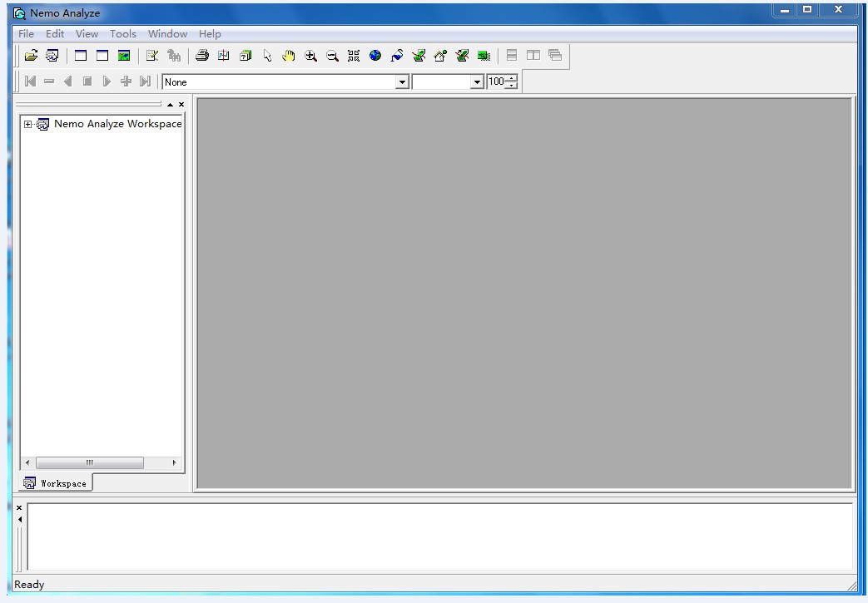Click the question mark properties icon
868x603 pixels.
[x=246, y=56]
